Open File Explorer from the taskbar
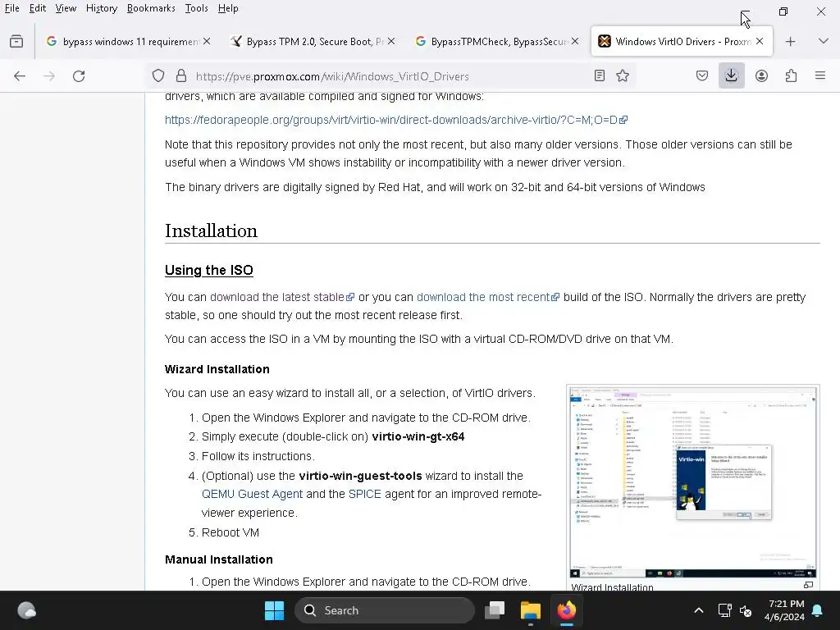This screenshot has width=840, height=630. tap(531, 610)
